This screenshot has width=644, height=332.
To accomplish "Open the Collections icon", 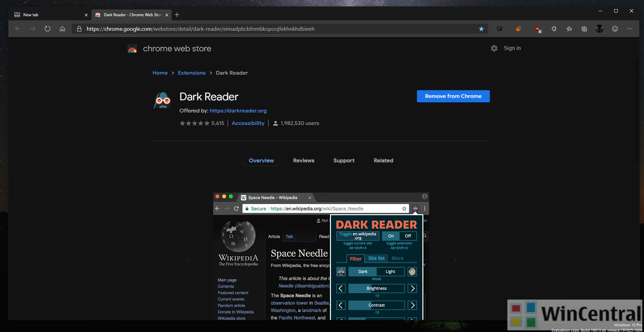I will click(x=584, y=29).
